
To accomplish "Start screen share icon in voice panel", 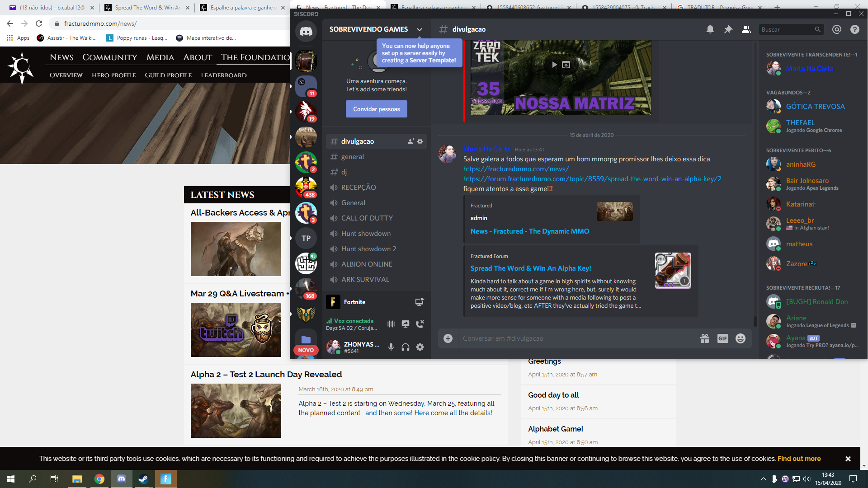I will 406,324.
